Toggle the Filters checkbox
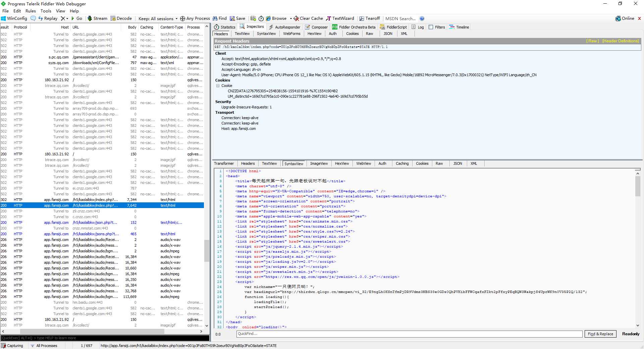 coord(431,27)
